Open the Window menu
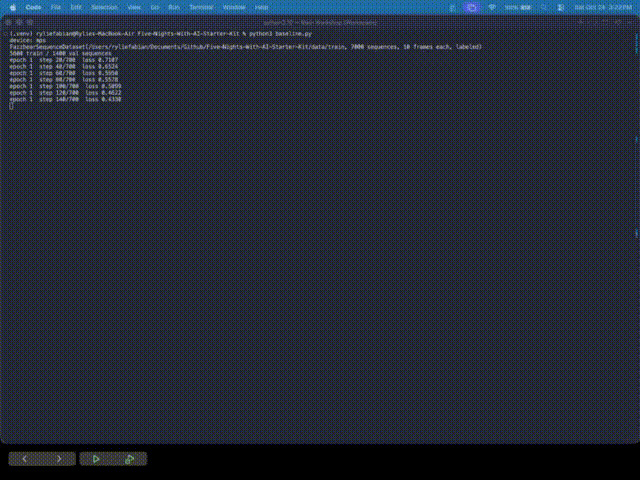640x480 pixels. pyautogui.click(x=234, y=7)
